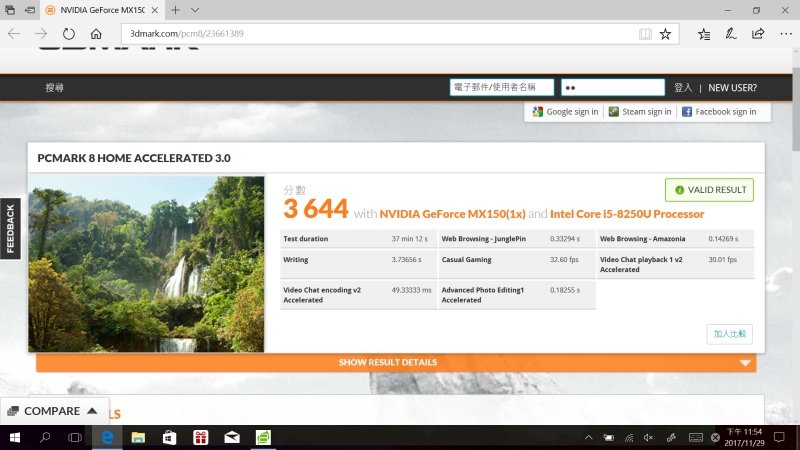Focus the password input field
The image size is (800, 450).
click(613, 87)
